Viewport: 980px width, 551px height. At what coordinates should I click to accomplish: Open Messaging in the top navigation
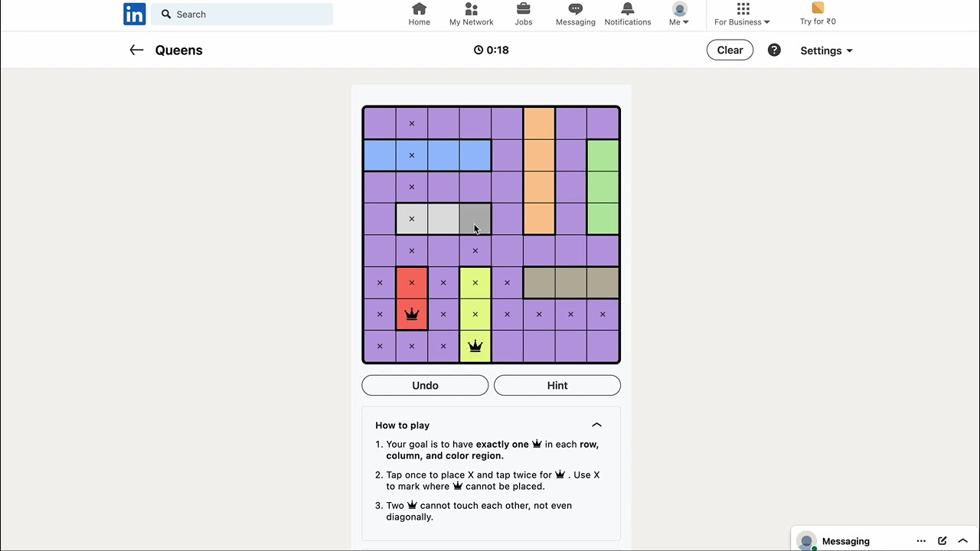[576, 15]
